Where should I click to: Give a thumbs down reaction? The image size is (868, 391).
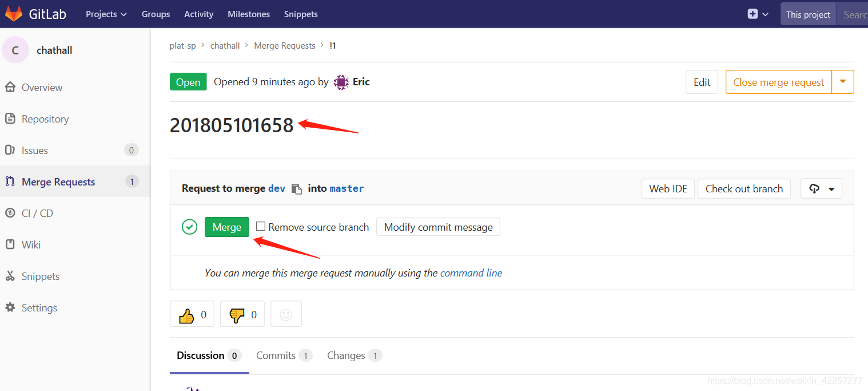coord(242,314)
